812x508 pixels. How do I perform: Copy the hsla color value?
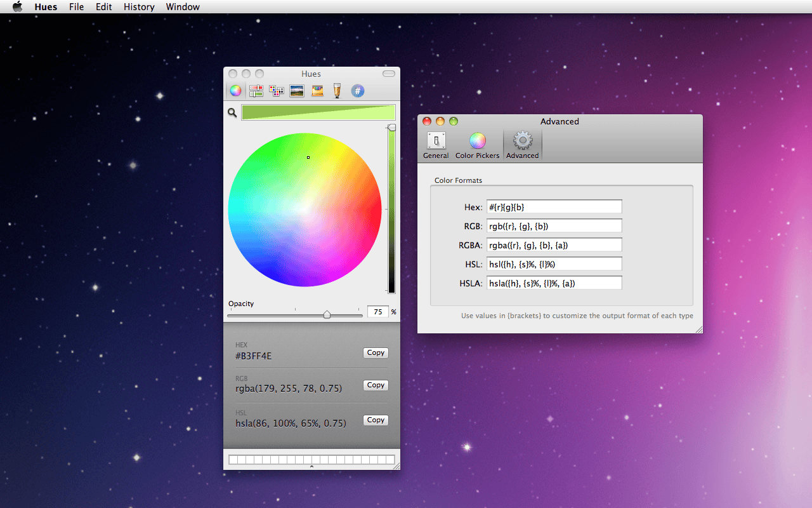pyautogui.click(x=376, y=420)
